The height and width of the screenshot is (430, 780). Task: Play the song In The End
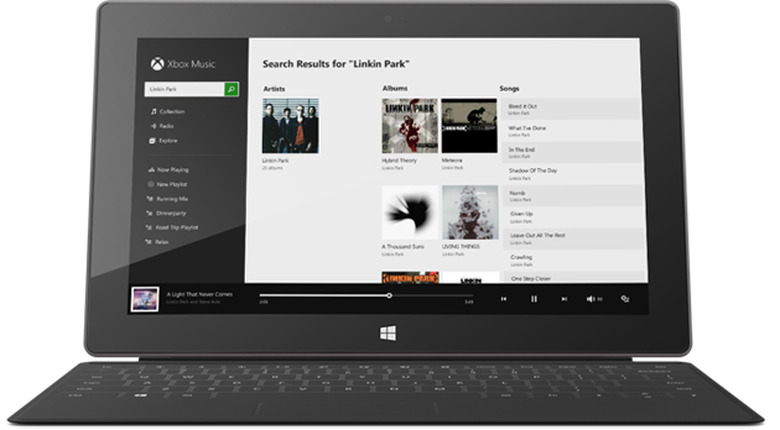point(572,152)
